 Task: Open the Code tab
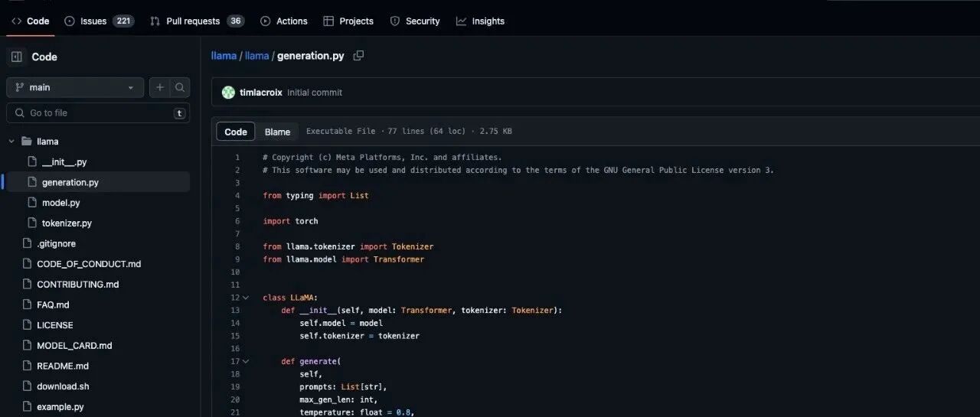point(31,21)
